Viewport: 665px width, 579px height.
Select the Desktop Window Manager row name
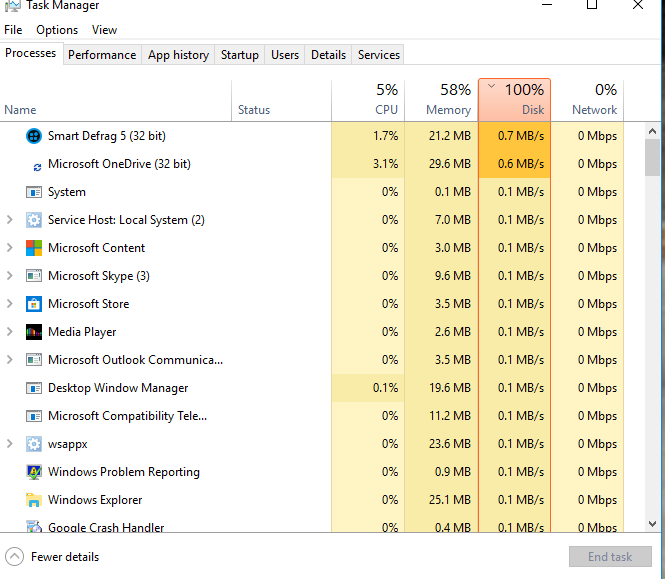click(118, 388)
